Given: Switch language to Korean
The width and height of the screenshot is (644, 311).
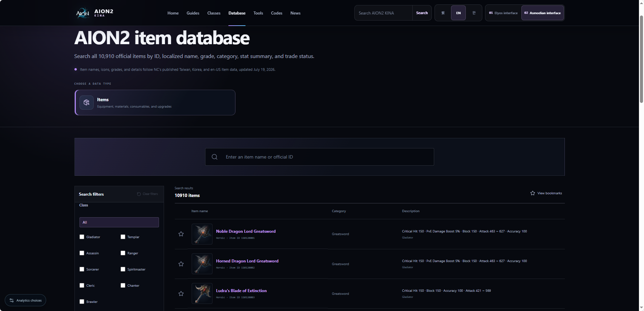Looking at the screenshot, I should tap(474, 13).
